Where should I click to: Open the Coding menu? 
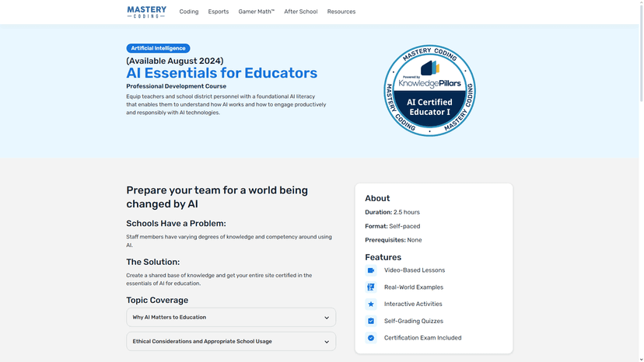coord(189,12)
